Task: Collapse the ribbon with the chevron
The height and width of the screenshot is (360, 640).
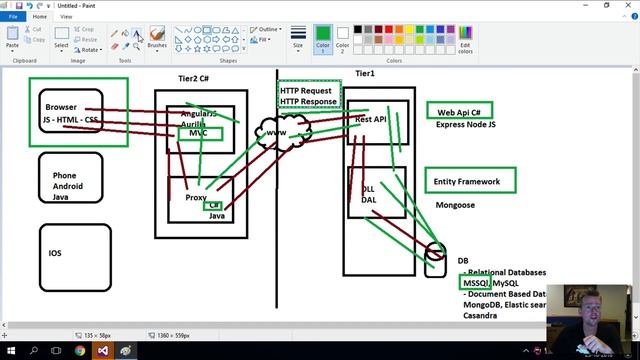Action: coord(624,17)
